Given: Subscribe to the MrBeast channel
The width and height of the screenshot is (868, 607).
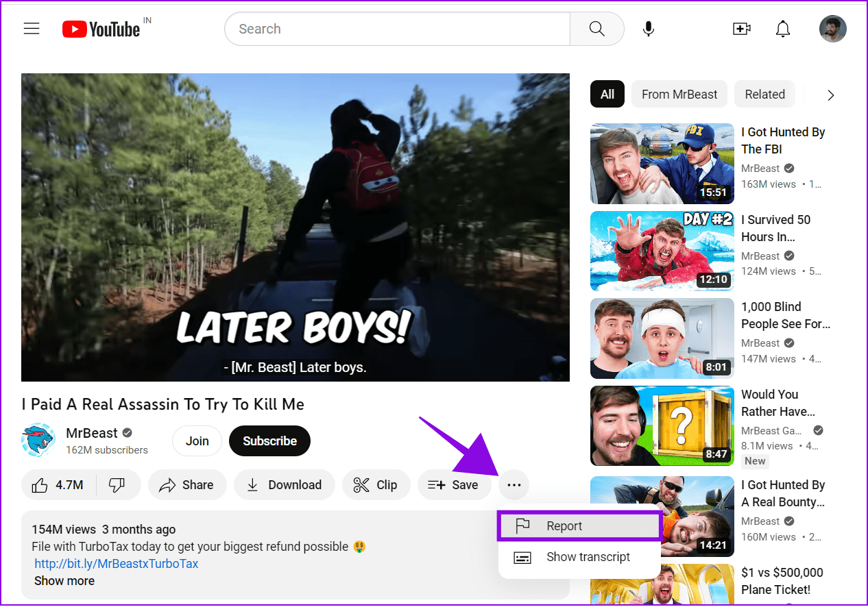Looking at the screenshot, I should [x=269, y=441].
